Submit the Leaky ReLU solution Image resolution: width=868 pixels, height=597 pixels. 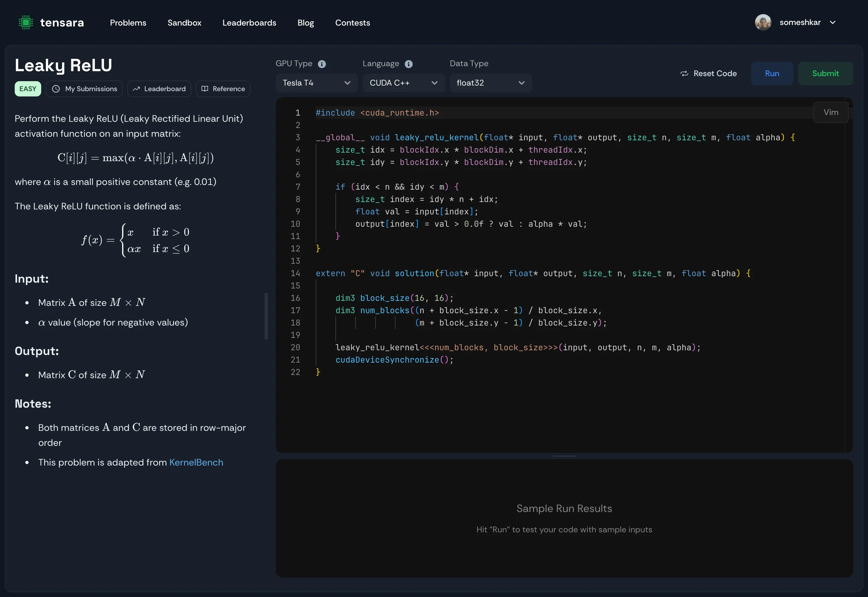click(x=826, y=73)
